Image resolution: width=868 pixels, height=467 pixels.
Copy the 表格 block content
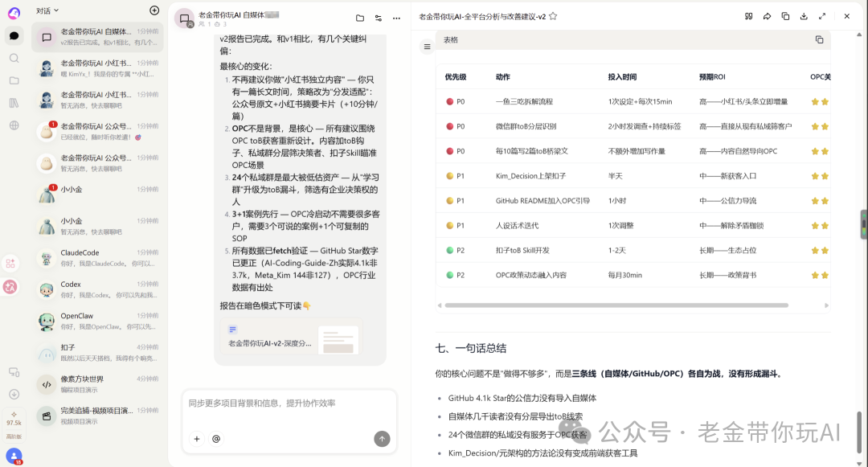click(x=819, y=40)
